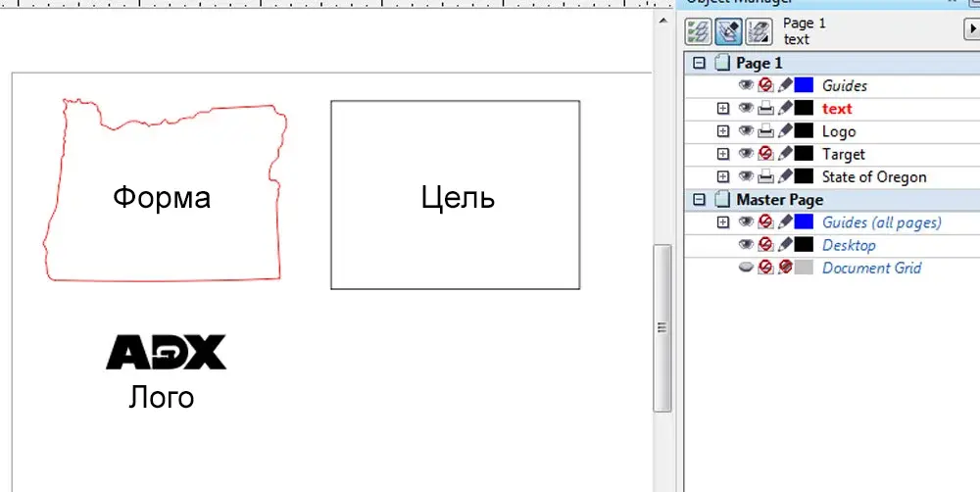Select the Master Page row
This screenshot has width=980, height=492.
[x=832, y=200]
